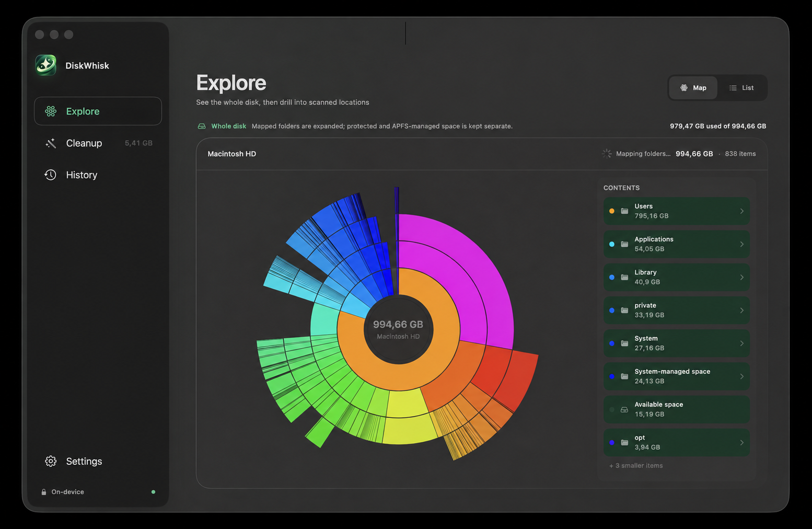Click the System row color dot
Image resolution: width=812 pixels, height=529 pixels.
pos(612,343)
